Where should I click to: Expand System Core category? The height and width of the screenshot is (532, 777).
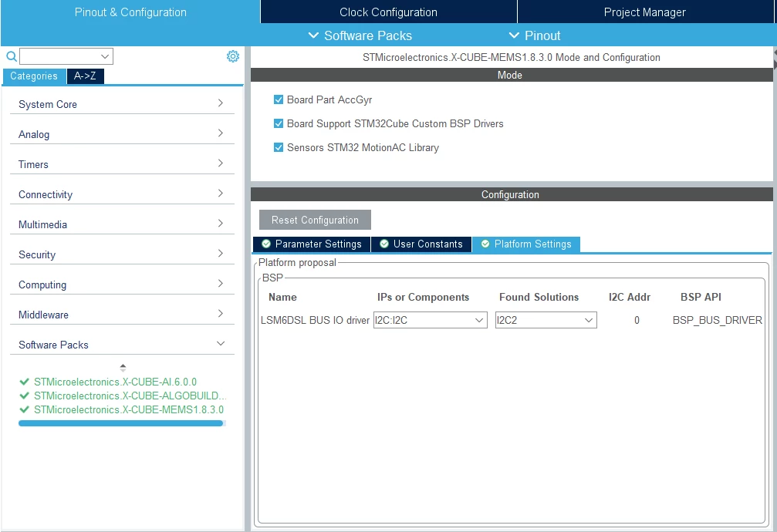(122, 104)
